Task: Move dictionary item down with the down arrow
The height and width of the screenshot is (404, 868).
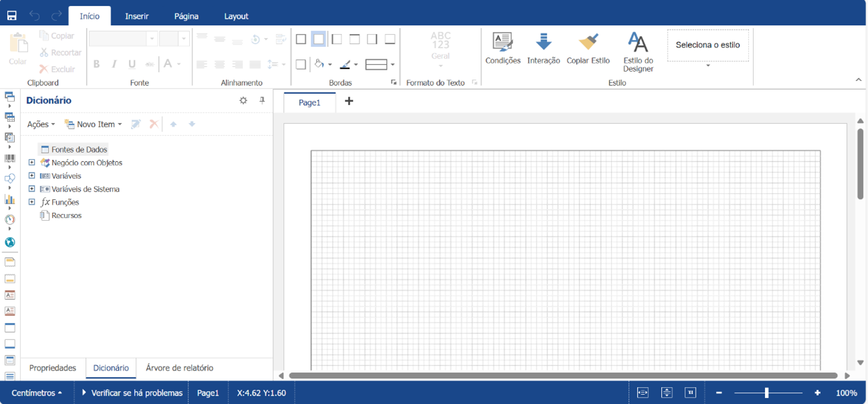Action: click(x=192, y=124)
